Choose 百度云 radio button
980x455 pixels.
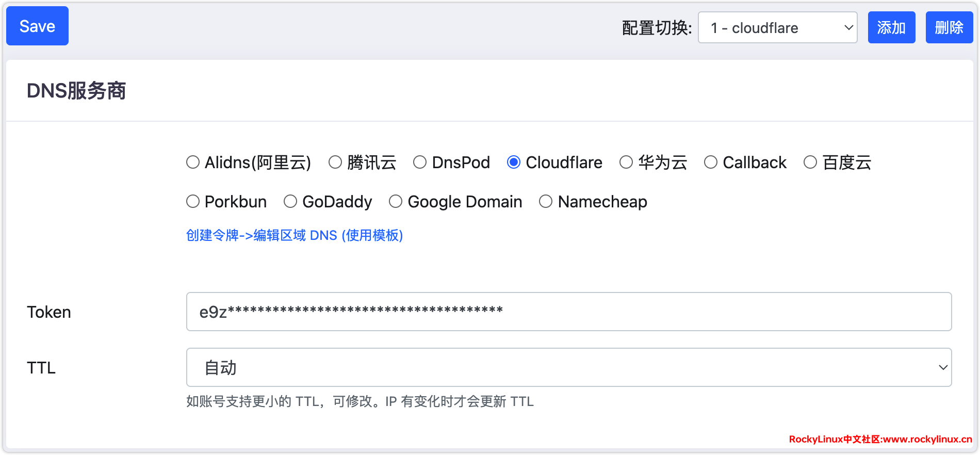(x=810, y=163)
